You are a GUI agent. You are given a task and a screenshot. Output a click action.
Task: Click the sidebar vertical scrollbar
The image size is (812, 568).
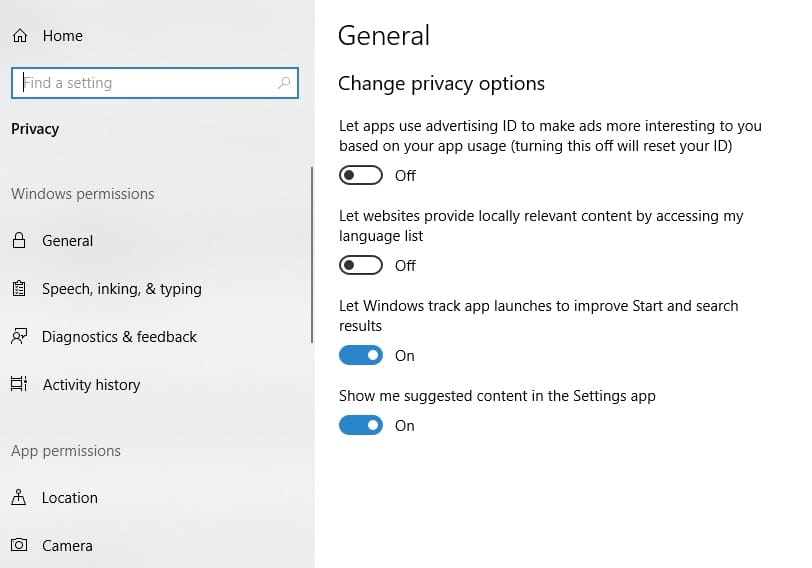click(312, 255)
